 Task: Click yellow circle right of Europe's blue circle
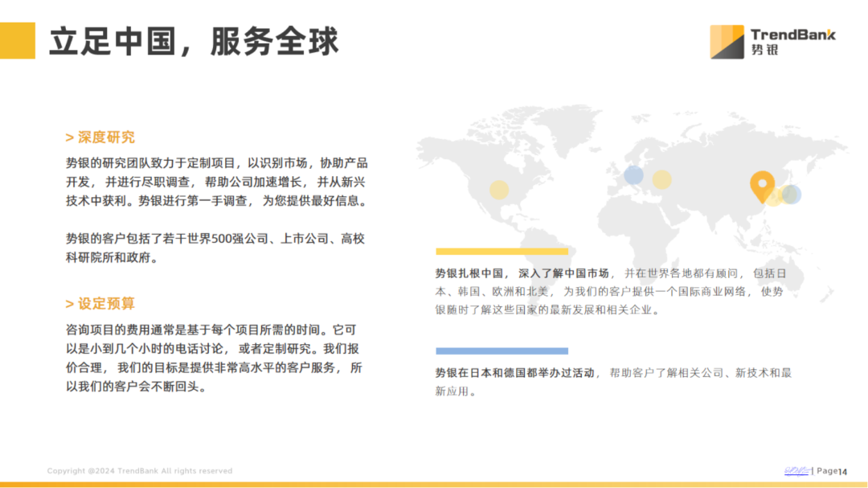coord(661,179)
